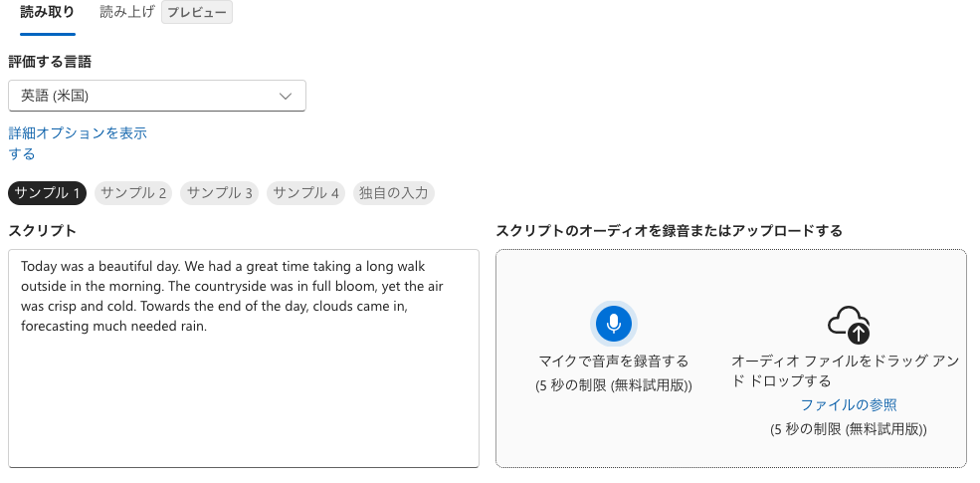Select 独自の入力 to enter custom text
The image size is (980, 483).
point(393,192)
